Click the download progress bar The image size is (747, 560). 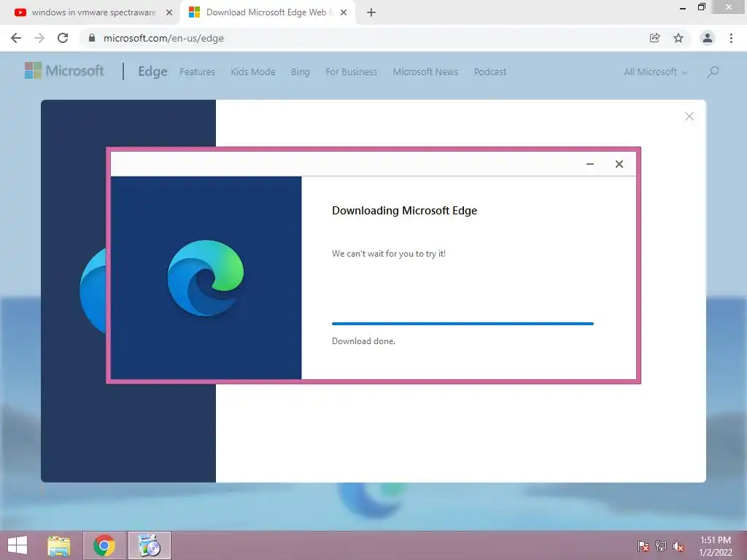(462, 324)
